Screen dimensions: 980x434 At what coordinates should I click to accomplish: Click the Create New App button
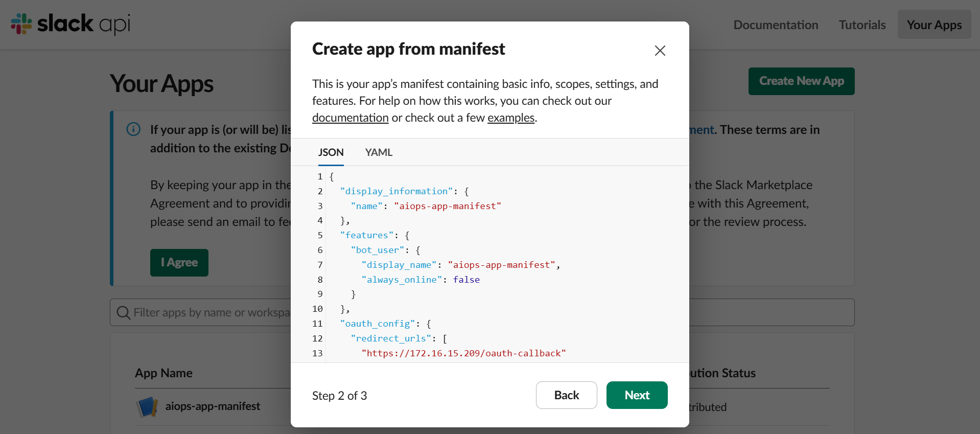point(801,81)
